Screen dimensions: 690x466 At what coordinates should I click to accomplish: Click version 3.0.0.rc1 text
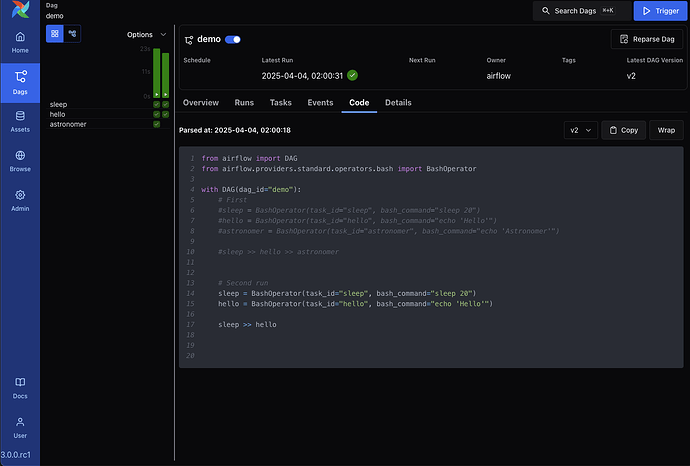point(16,455)
